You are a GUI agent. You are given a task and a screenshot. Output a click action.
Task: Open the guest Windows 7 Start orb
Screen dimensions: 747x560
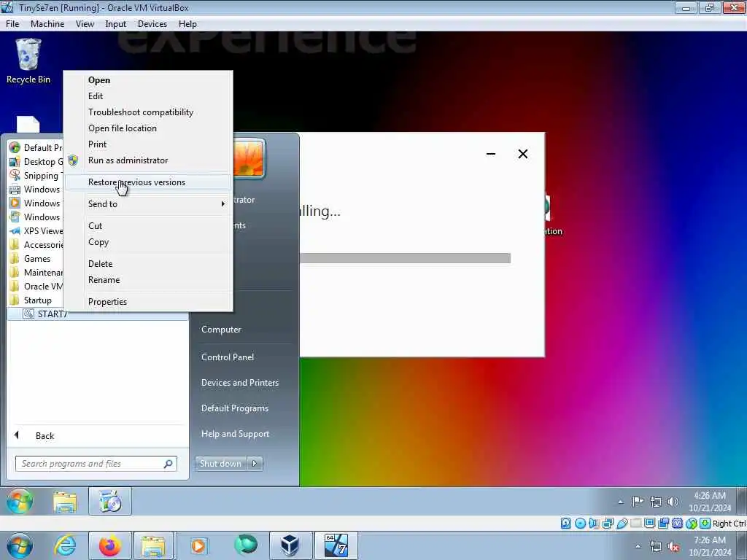(x=20, y=501)
